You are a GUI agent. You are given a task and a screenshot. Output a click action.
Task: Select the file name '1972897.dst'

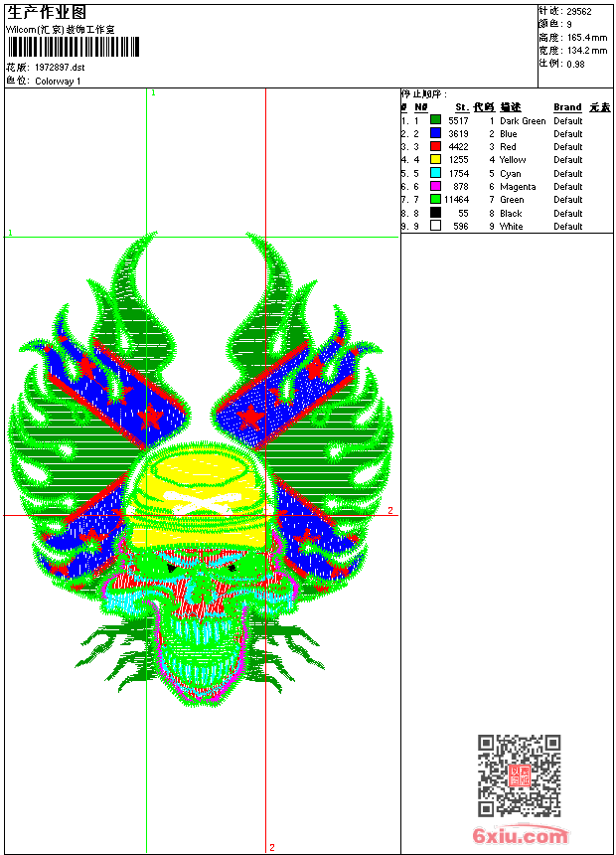tap(60, 68)
